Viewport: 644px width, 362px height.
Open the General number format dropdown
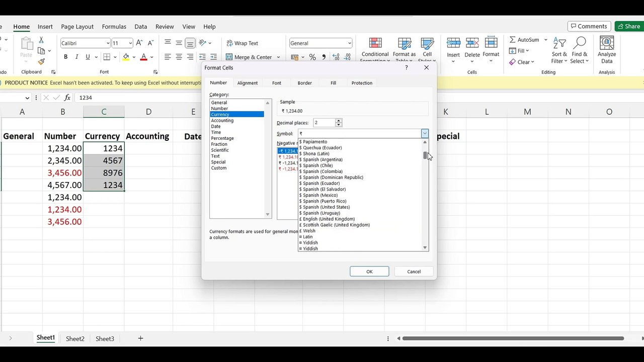coord(350,43)
